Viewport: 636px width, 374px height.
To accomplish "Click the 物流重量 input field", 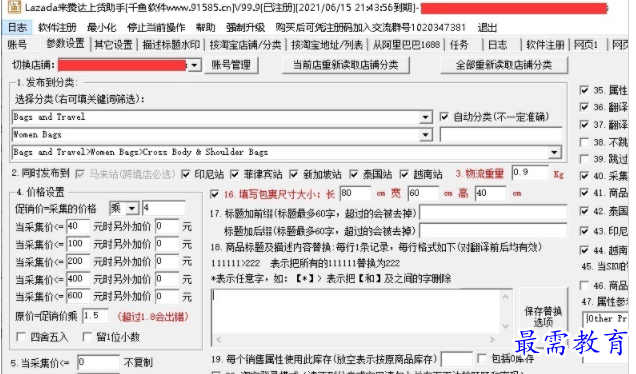I will click(530, 173).
